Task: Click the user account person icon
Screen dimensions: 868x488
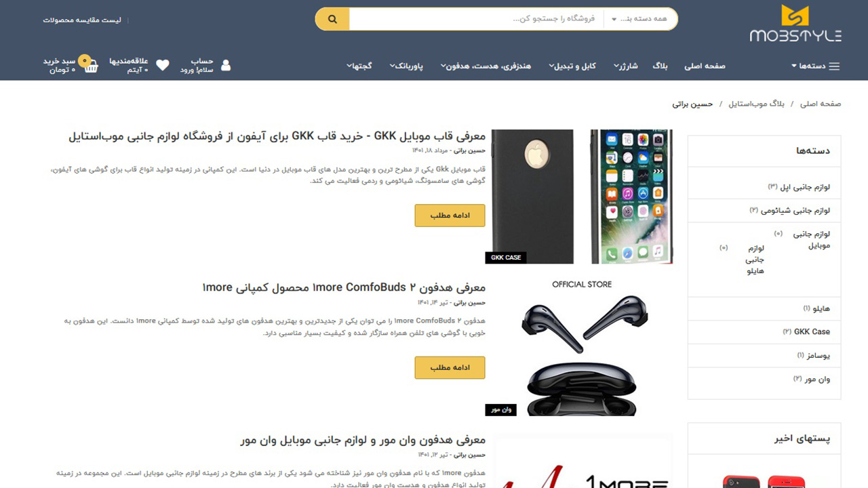Action: (x=226, y=66)
